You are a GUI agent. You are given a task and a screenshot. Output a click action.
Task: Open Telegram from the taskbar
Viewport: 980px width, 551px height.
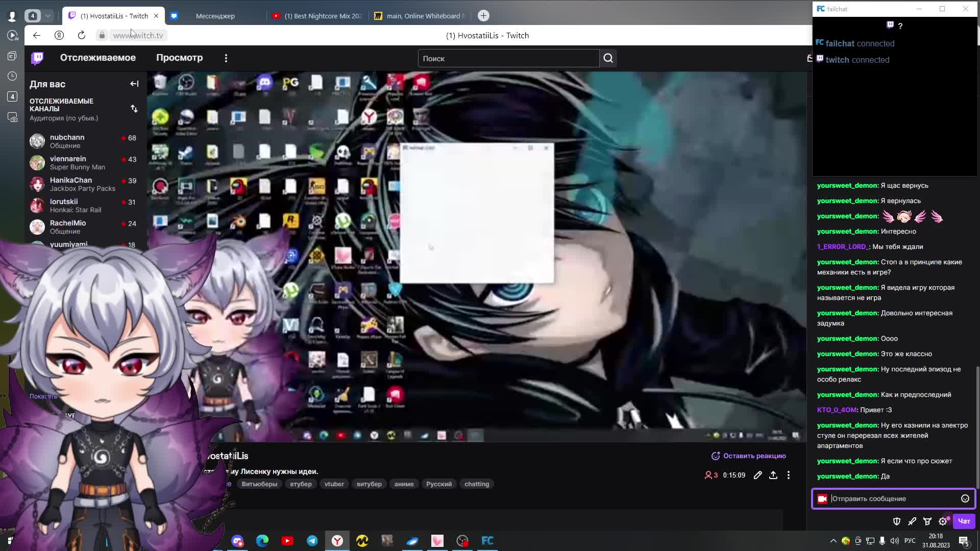pos(312,541)
